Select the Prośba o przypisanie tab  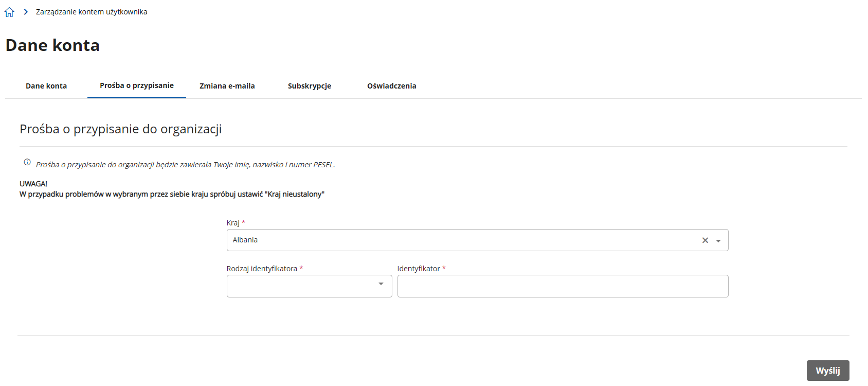click(x=137, y=85)
